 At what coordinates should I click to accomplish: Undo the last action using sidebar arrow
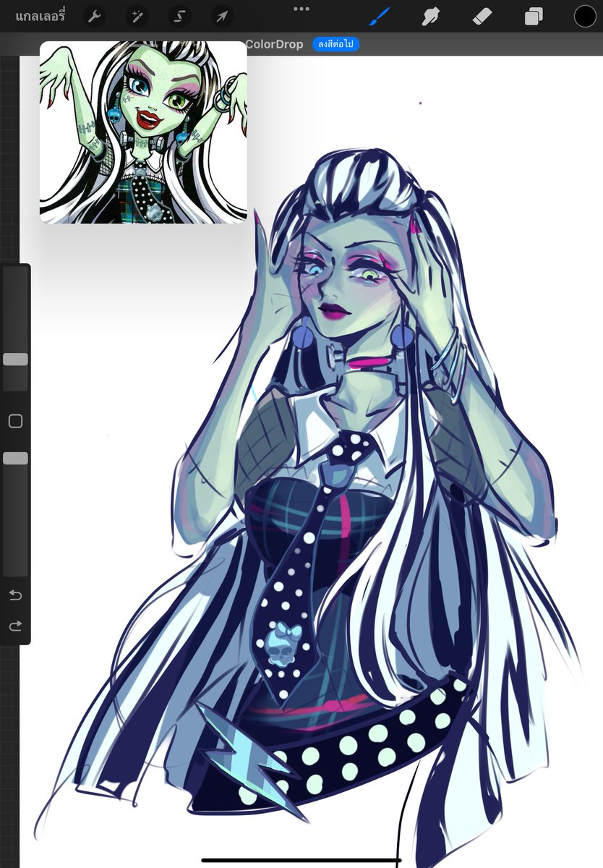[x=15, y=595]
